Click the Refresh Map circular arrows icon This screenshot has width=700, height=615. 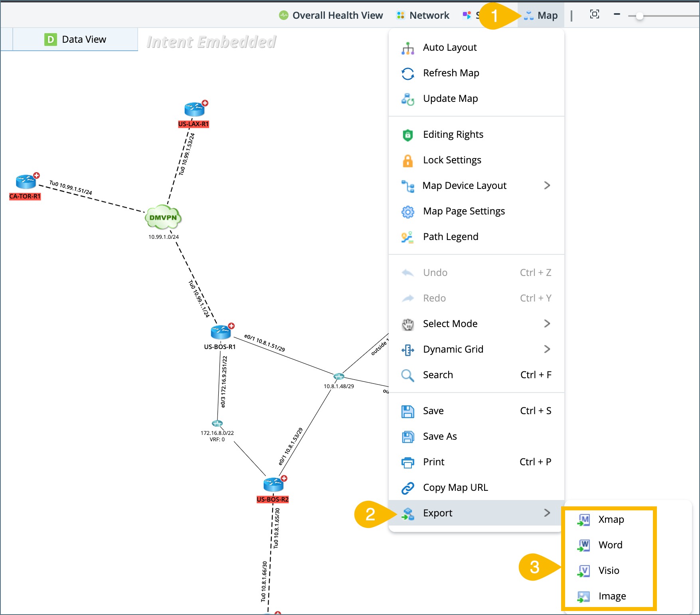point(407,73)
